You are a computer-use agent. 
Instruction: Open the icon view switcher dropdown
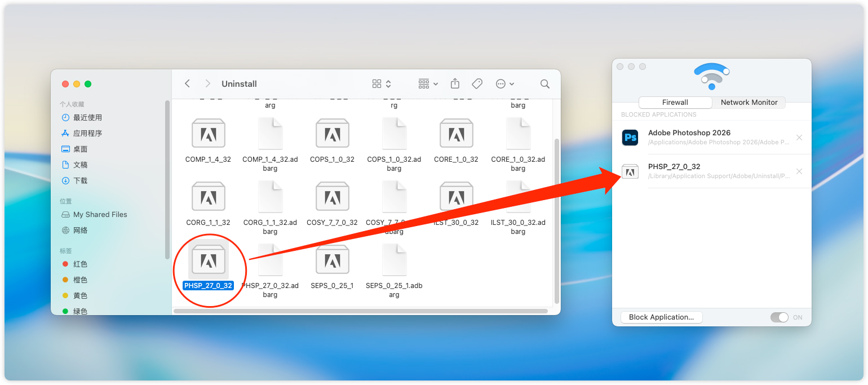(382, 83)
